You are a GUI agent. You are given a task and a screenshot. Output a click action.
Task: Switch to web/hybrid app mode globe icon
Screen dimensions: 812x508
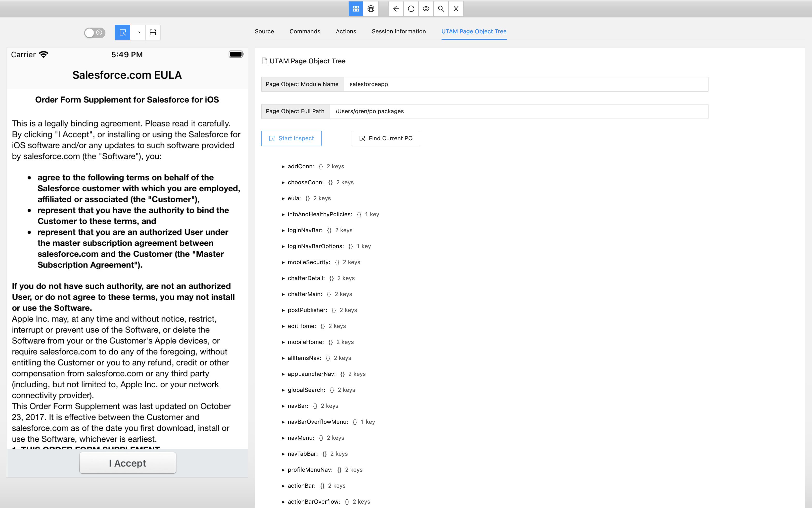(x=371, y=9)
